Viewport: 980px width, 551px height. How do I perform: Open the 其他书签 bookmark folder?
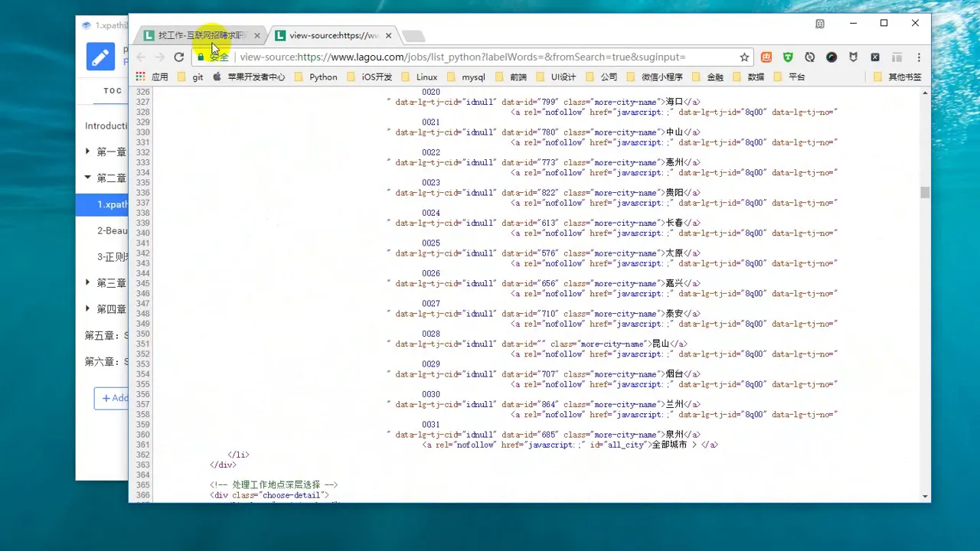click(897, 77)
